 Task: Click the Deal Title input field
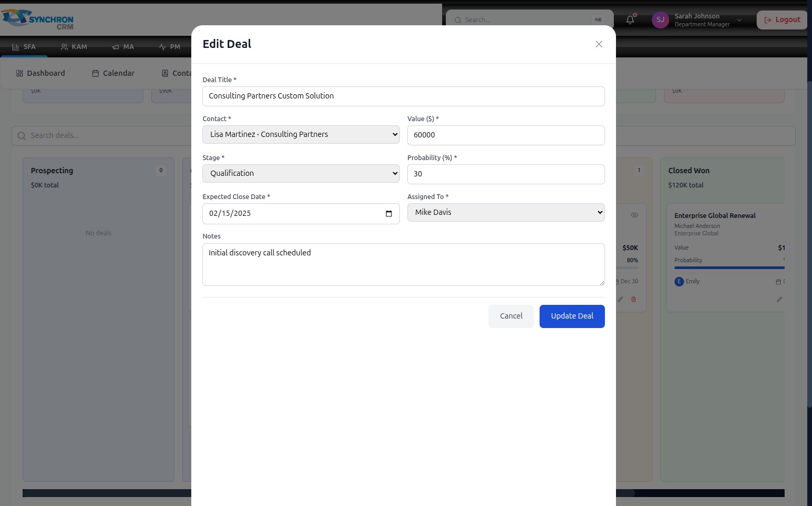click(403, 96)
